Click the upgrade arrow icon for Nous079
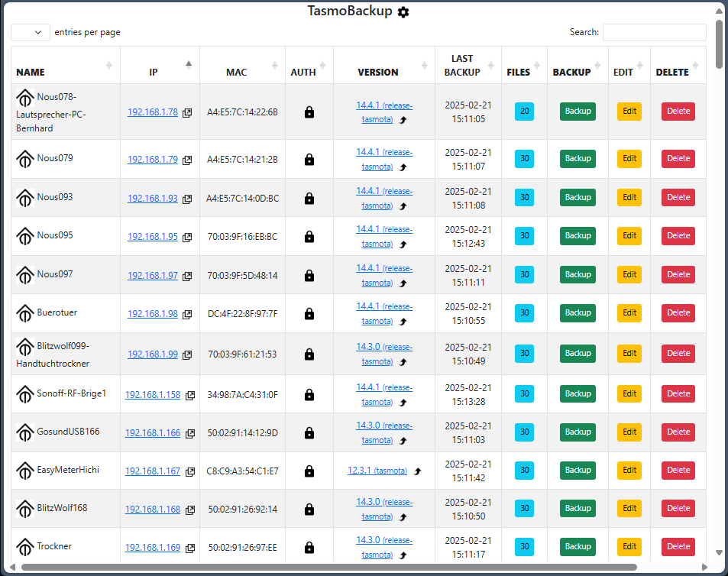 pos(403,167)
